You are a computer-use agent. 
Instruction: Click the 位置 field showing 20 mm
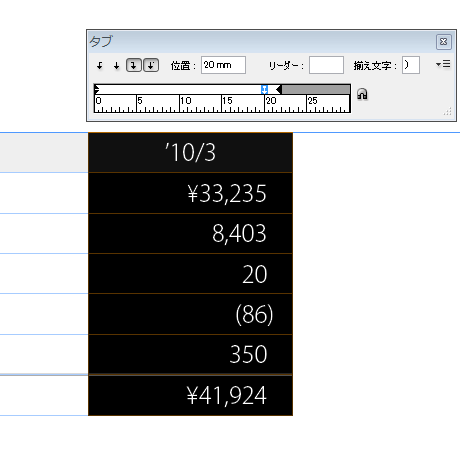tap(223, 65)
